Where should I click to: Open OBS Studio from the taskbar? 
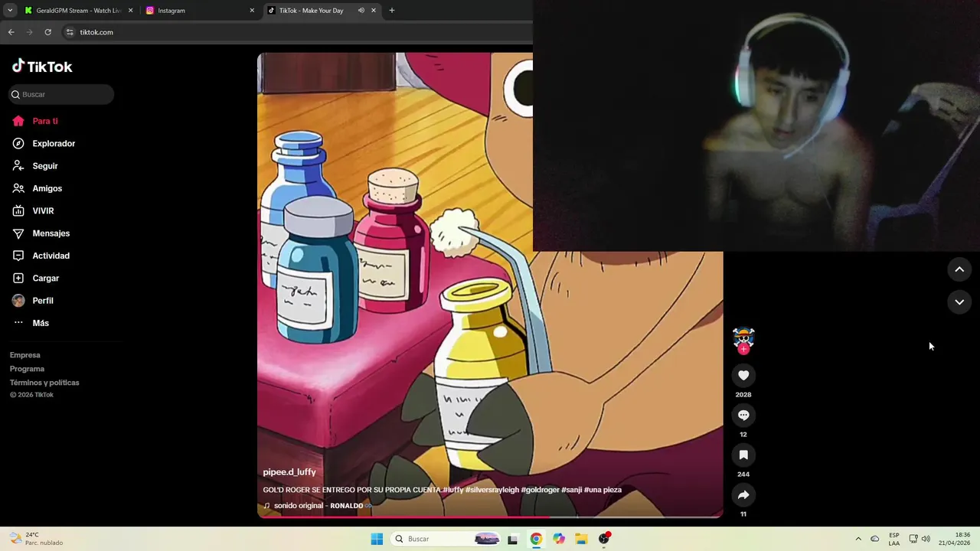pyautogui.click(x=604, y=539)
